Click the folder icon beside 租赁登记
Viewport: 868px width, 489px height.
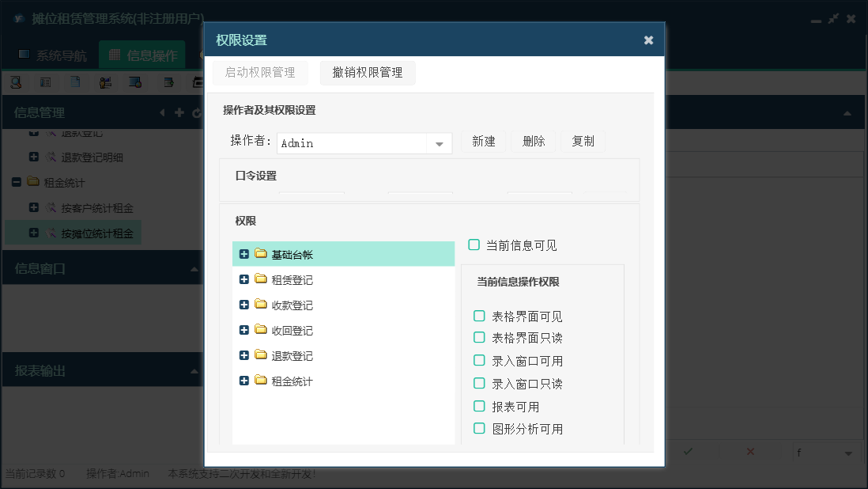click(261, 280)
